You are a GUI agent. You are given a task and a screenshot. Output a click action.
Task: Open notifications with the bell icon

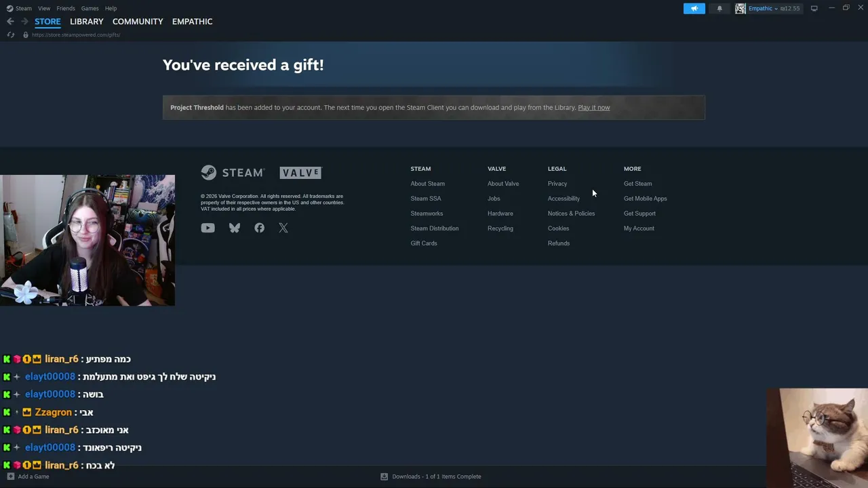[719, 8]
